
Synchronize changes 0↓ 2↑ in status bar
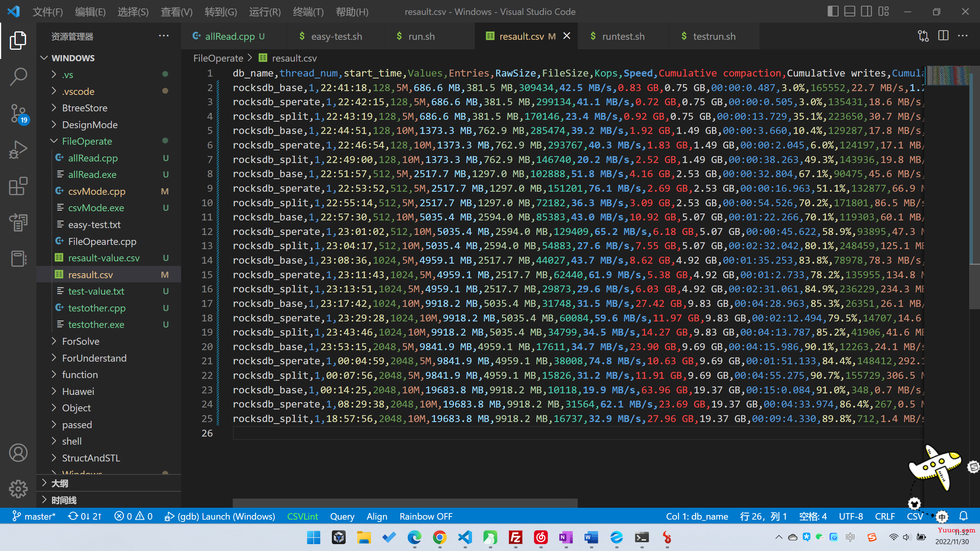click(85, 516)
